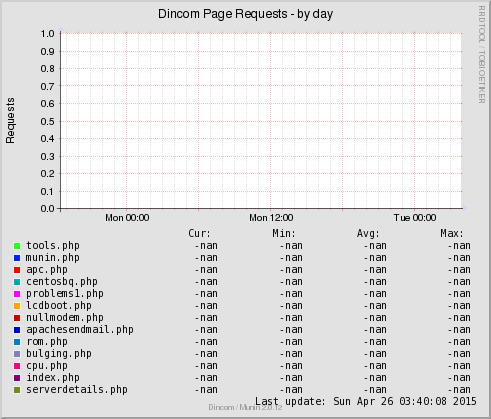Select the serverdetails.php legend label
Viewport: 491px width, 419px height.
[77, 390]
